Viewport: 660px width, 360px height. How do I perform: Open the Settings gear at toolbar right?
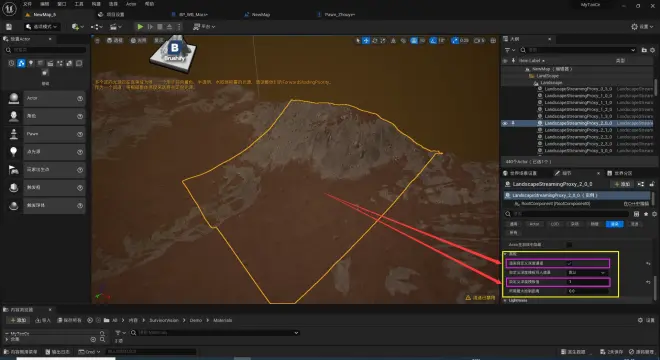tap(641, 27)
